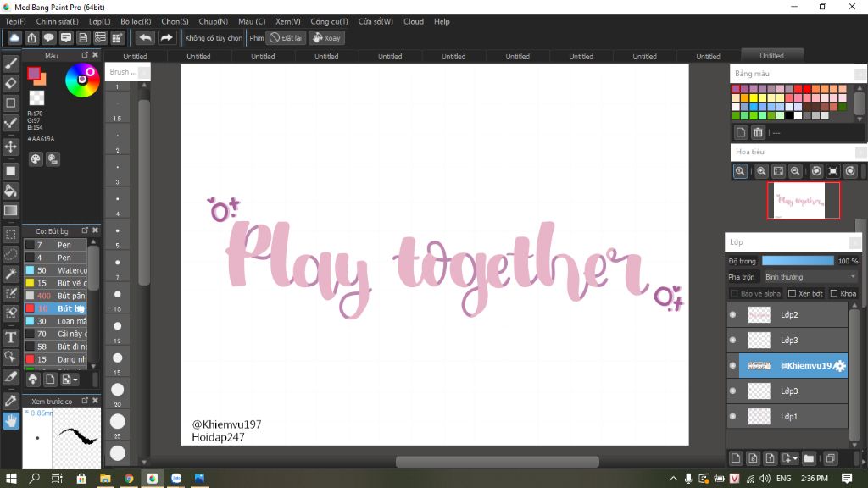Select the Rectangular selection tool
This screenshot has width=868, height=488.
pyautogui.click(x=10, y=235)
